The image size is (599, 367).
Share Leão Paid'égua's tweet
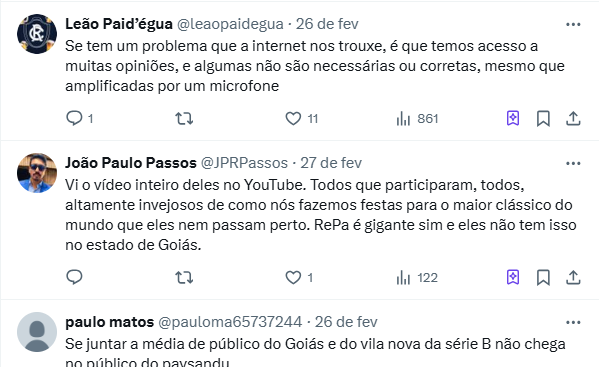[573, 118]
